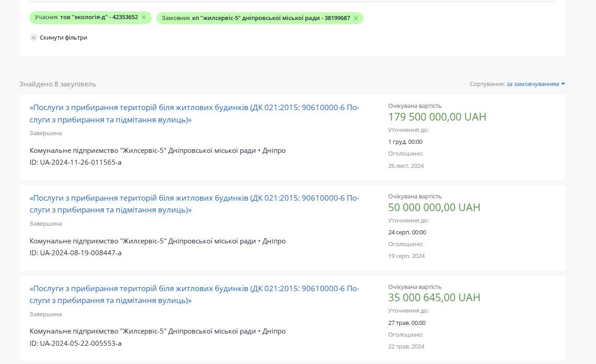Remove the participant filter "екологія-д" via its X

click(144, 18)
